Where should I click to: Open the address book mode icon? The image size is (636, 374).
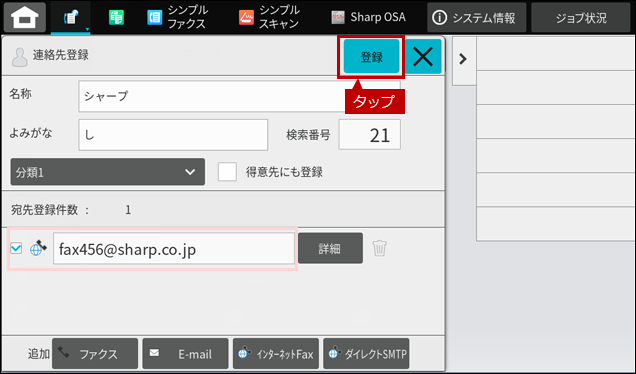coord(71,17)
